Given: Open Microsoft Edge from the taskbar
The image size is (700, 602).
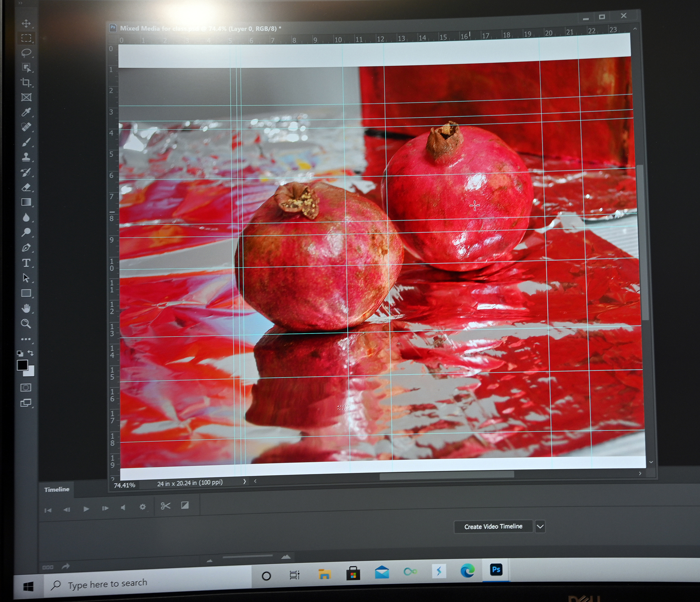Looking at the screenshot, I should point(467,570).
